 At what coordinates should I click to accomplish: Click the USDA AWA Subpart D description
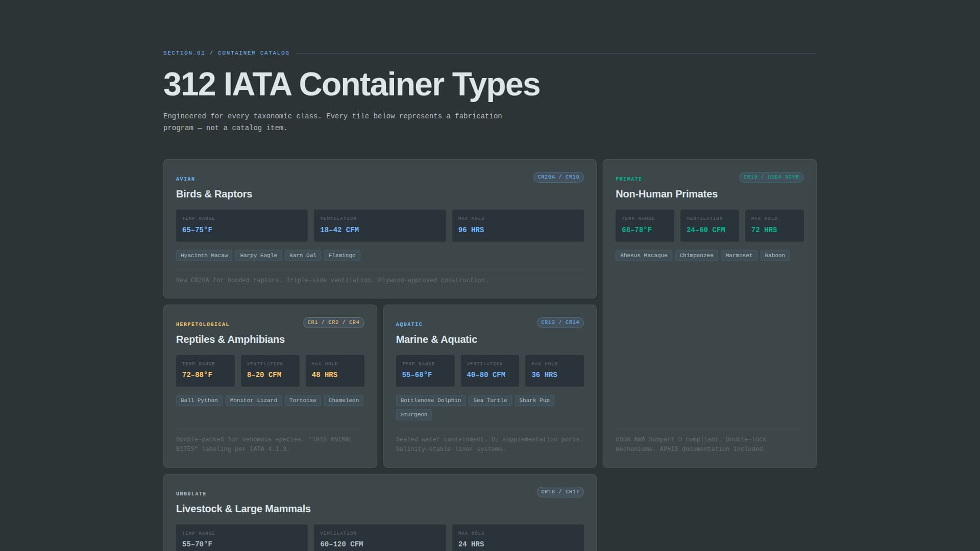coord(691,444)
